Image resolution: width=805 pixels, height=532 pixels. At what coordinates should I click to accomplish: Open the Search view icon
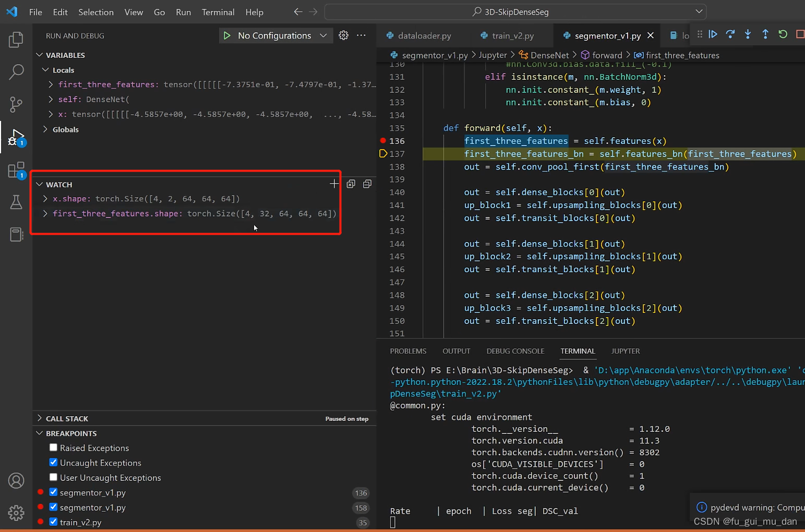(x=16, y=72)
